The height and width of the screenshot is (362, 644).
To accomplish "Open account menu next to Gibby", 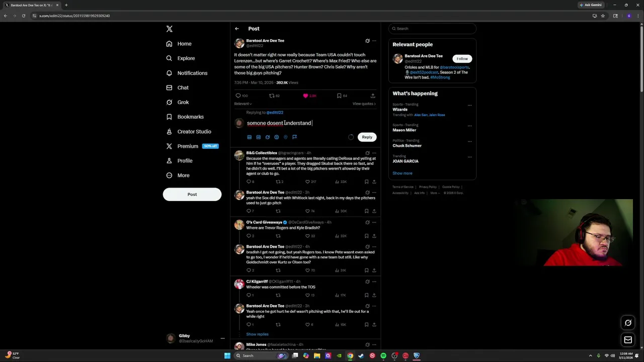I will click(222, 338).
